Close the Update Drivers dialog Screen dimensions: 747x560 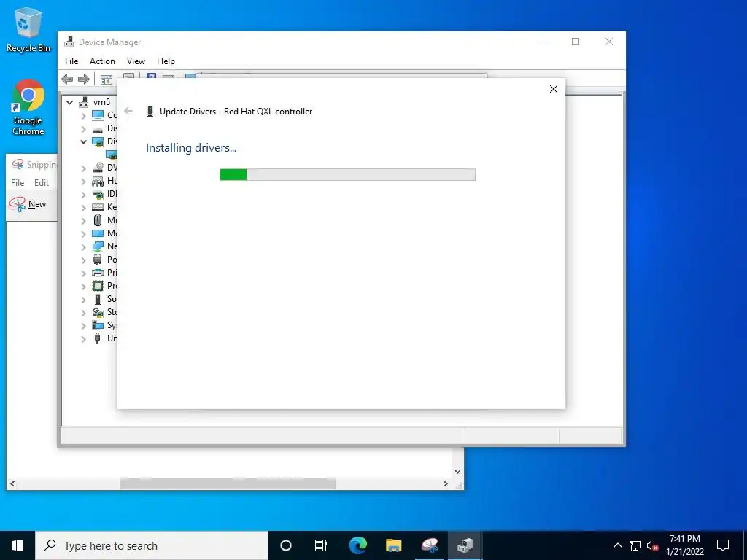pos(554,89)
